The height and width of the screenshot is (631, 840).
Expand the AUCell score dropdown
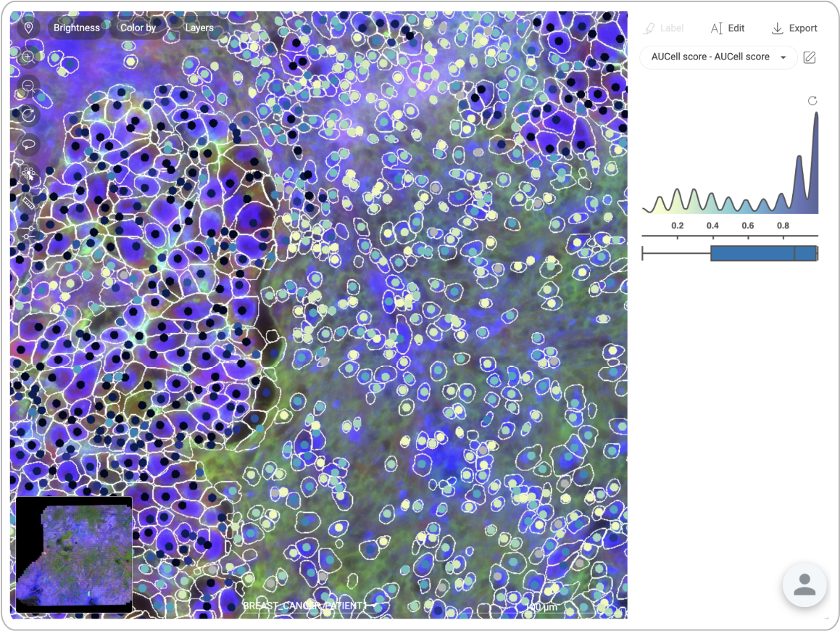click(718, 57)
